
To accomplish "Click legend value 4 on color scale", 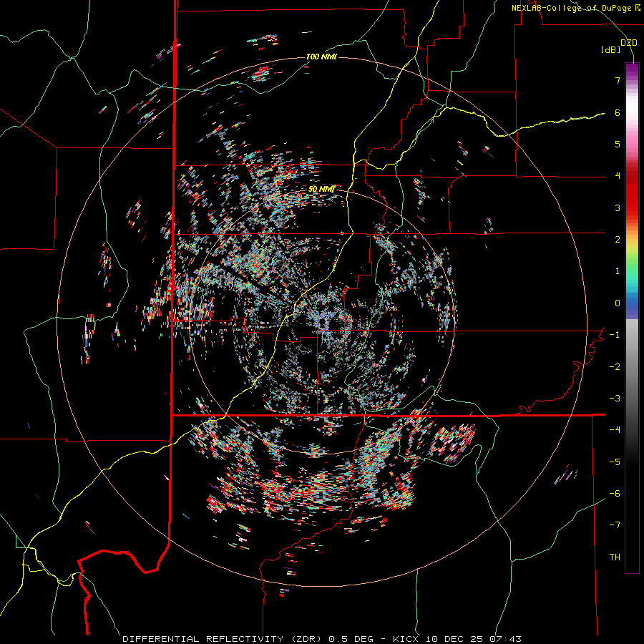I will click(618, 176).
